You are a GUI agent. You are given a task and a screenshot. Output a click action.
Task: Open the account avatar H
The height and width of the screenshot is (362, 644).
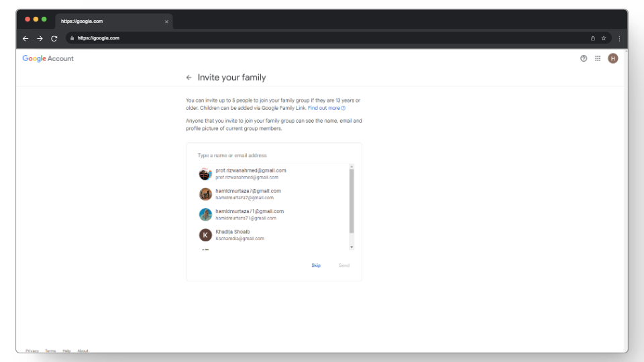click(612, 58)
